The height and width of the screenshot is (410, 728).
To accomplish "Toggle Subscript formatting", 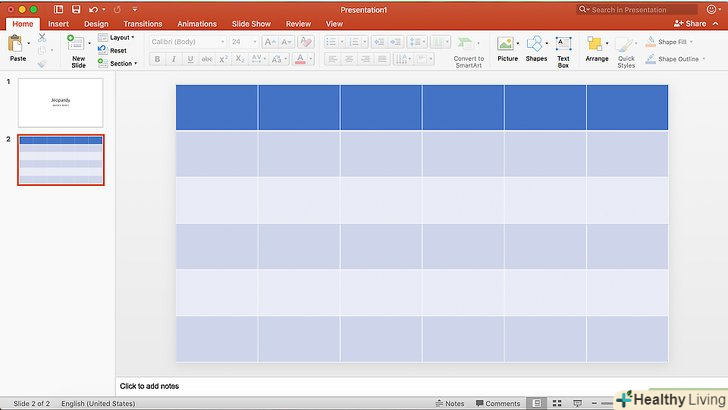I will tap(240, 59).
